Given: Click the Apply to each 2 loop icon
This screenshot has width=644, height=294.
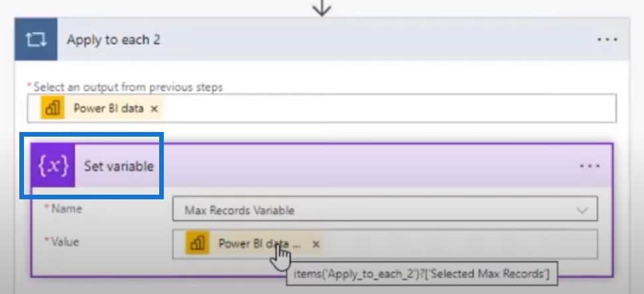Looking at the screenshot, I should [x=36, y=39].
